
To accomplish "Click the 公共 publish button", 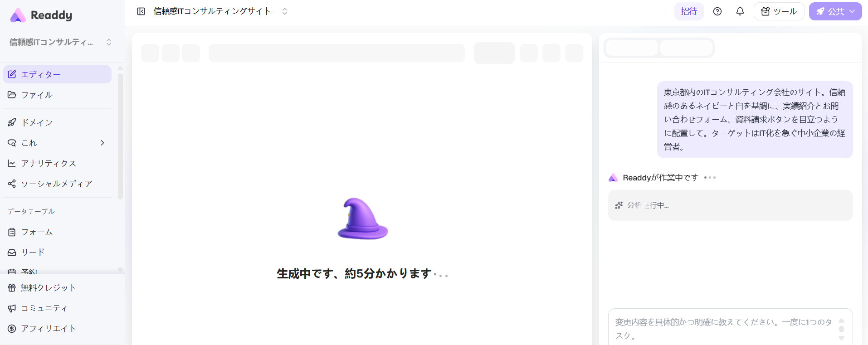I will pyautogui.click(x=835, y=11).
